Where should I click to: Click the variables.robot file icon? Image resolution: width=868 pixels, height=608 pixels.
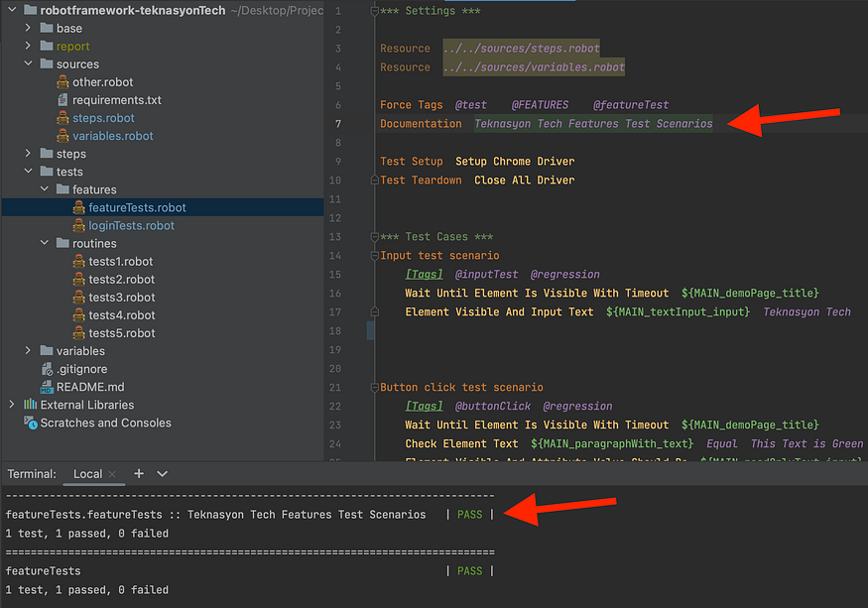[63, 136]
